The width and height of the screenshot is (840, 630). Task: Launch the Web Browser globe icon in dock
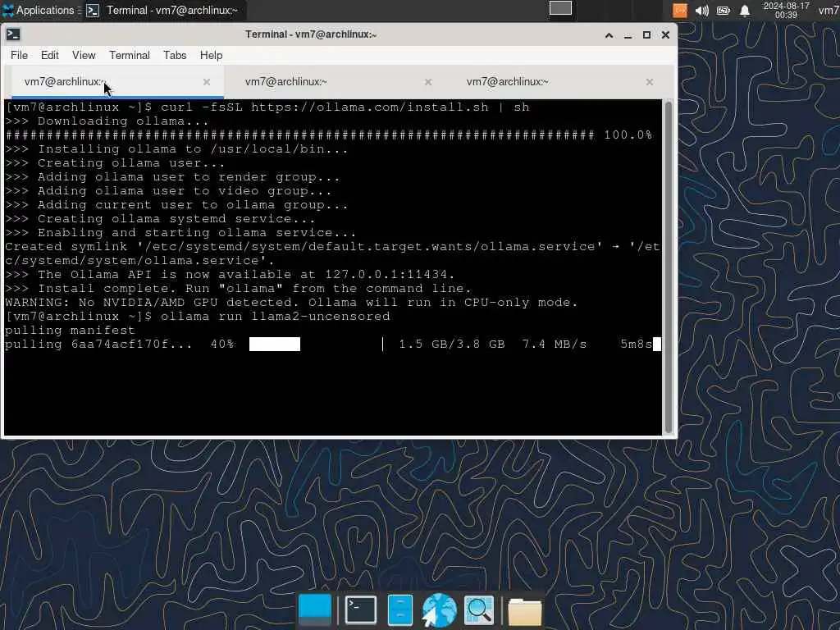(439, 609)
